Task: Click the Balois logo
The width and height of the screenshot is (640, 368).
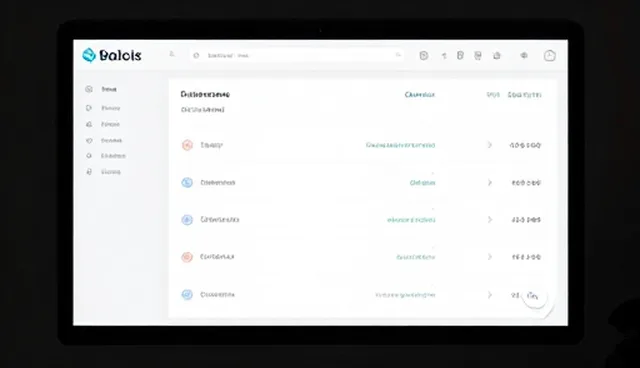Action: 111,55
